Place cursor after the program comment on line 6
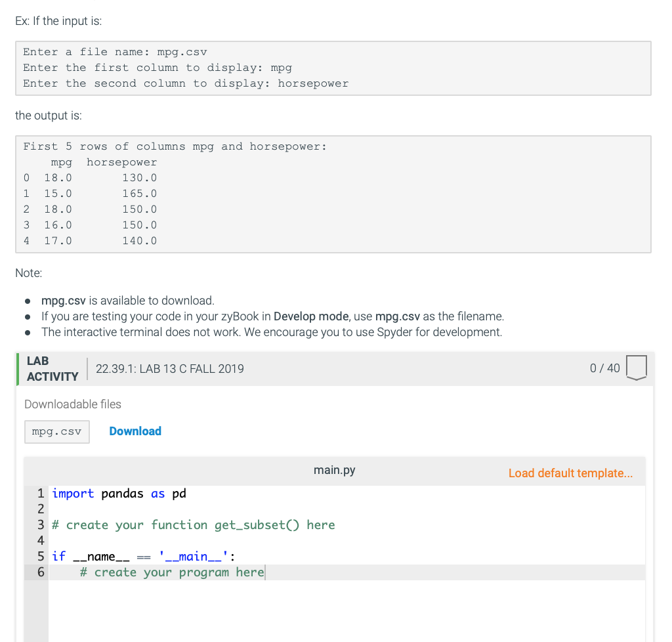Screen dimensions: 672x642 [x=265, y=572]
